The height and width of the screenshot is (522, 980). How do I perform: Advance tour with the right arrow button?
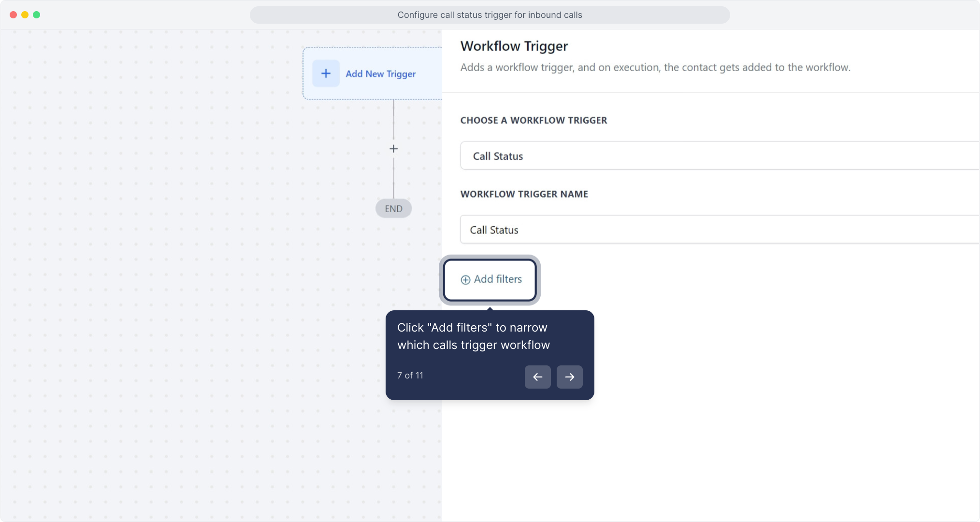569,377
